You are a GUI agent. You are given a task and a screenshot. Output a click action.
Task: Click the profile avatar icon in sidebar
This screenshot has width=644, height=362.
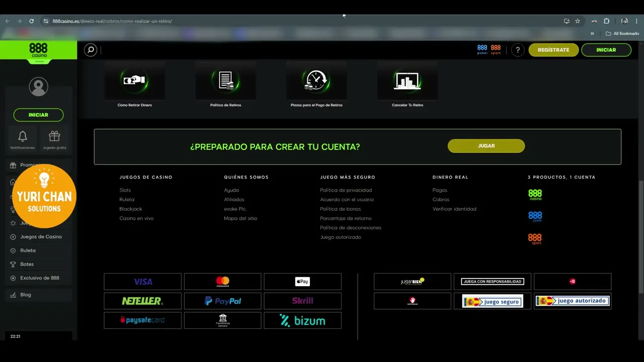pos(38,86)
